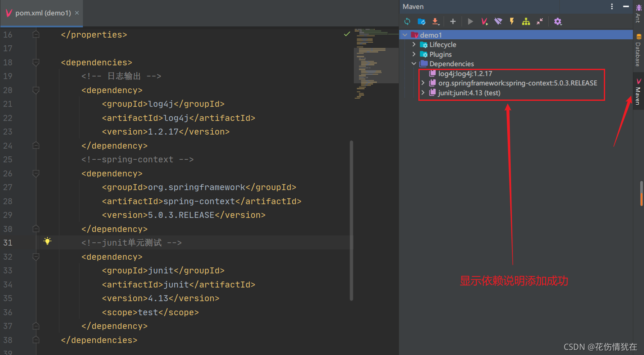Select the Plugins tree item
Image resolution: width=644 pixels, height=355 pixels.
[x=441, y=54]
